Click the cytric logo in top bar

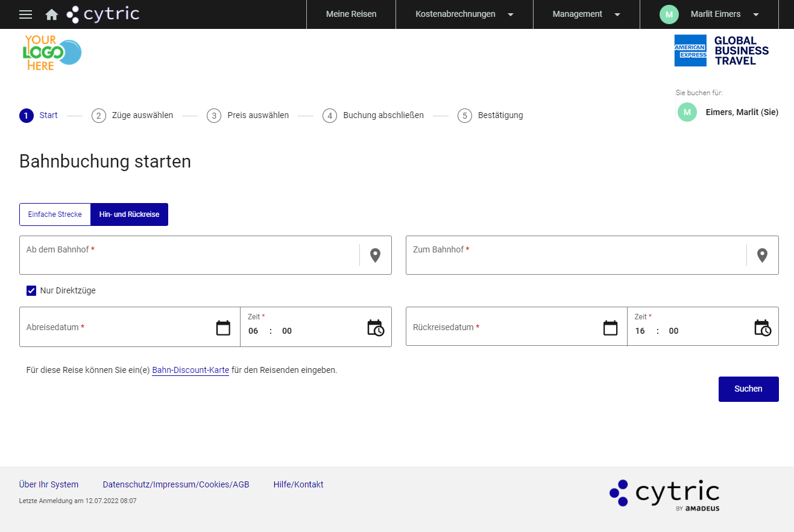pos(103,14)
